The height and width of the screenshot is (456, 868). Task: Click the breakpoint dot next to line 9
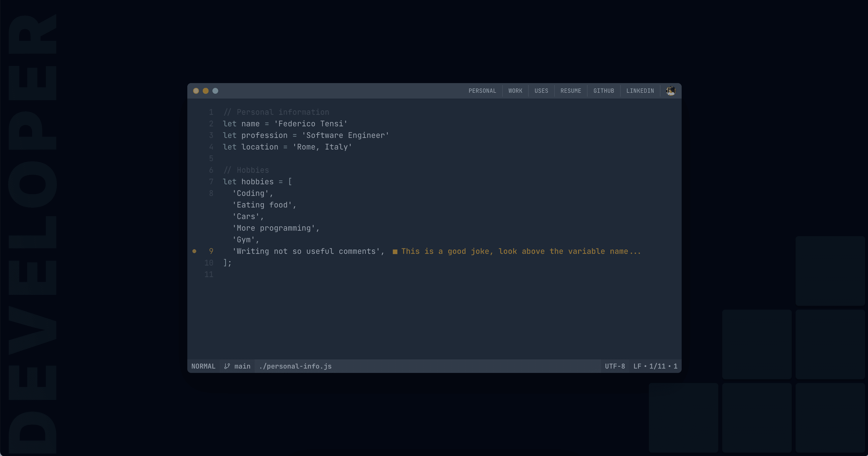coord(195,251)
